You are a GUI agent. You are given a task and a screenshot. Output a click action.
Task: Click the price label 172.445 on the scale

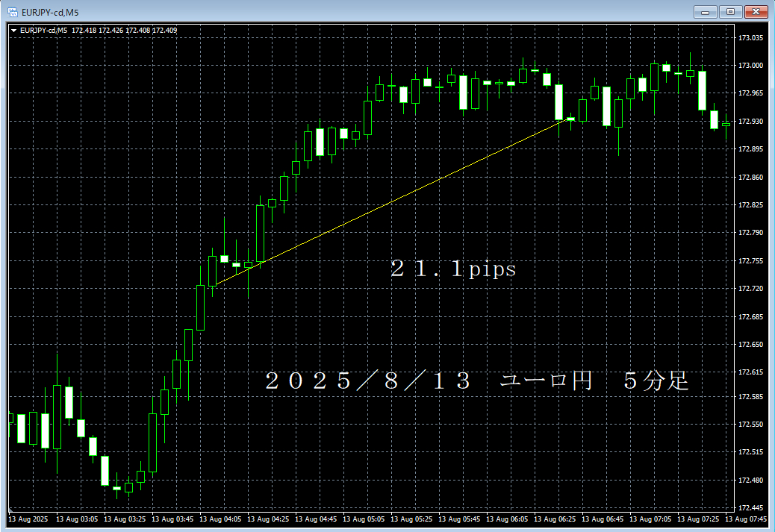(750, 507)
